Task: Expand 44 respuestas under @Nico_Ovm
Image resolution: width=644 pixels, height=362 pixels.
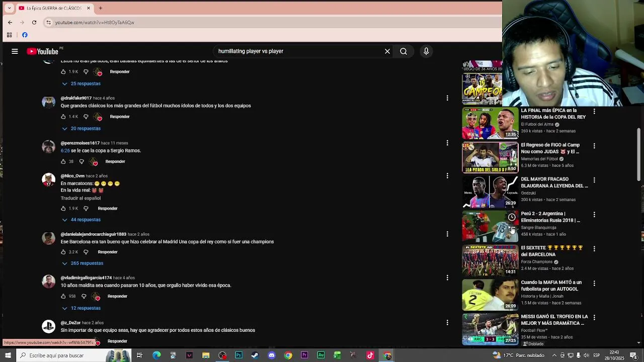Action: (x=82, y=220)
